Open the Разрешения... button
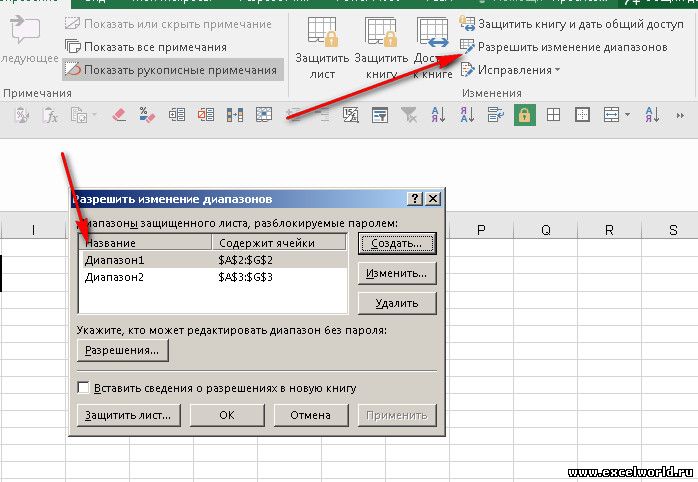Image resolution: width=698 pixels, height=482 pixels. pos(122,350)
